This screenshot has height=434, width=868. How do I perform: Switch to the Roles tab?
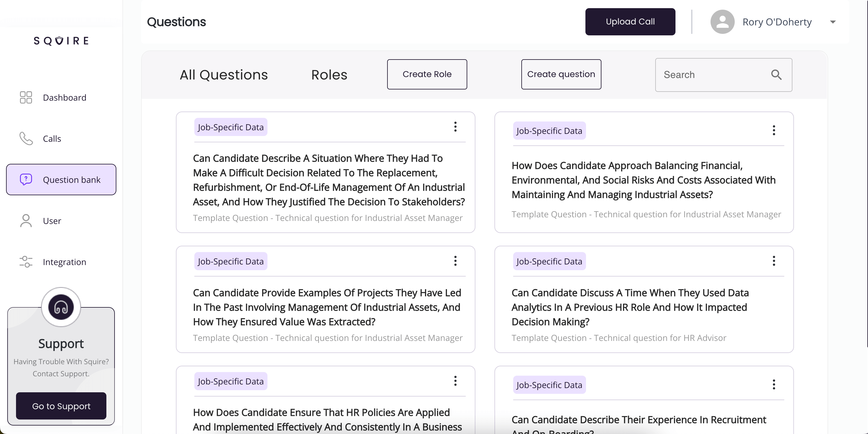(329, 75)
